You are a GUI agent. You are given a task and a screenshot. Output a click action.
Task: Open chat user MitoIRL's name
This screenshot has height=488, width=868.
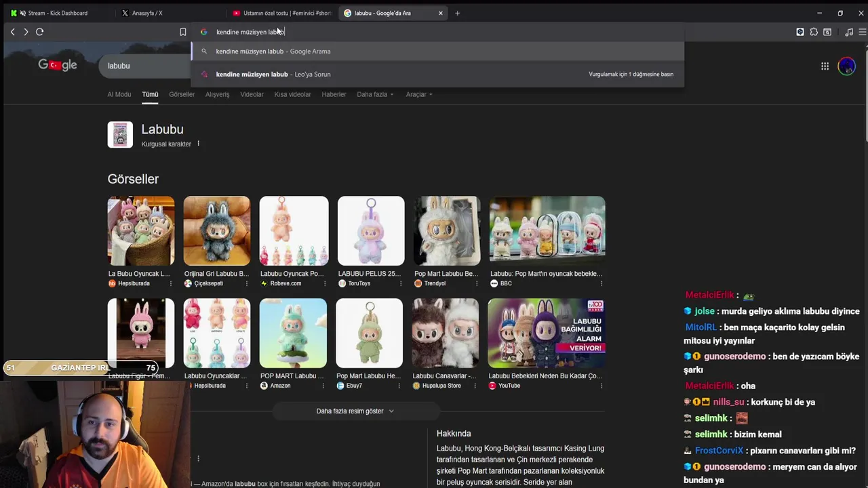point(701,327)
